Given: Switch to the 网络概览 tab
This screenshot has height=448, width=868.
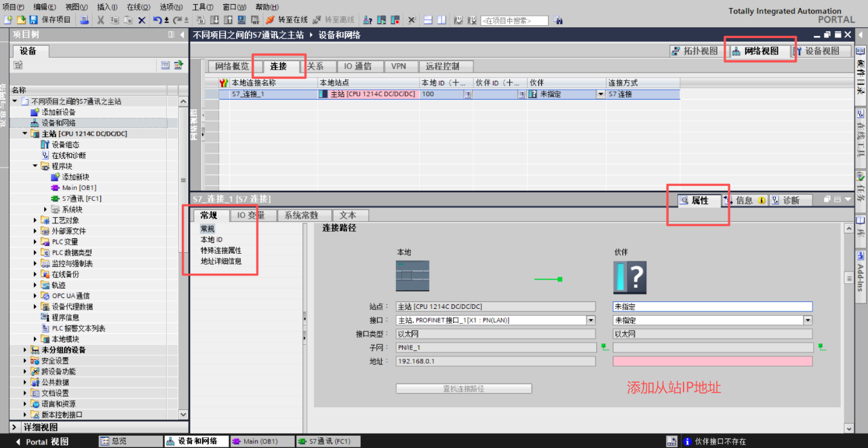Looking at the screenshot, I should [x=232, y=66].
